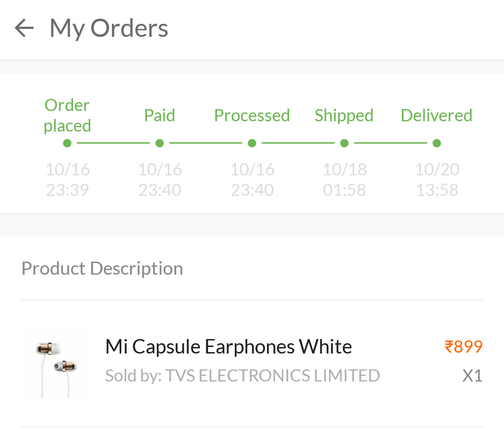The height and width of the screenshot is (430, 504).
Task: Click the Processed status label
Action: tap(252, 115)
